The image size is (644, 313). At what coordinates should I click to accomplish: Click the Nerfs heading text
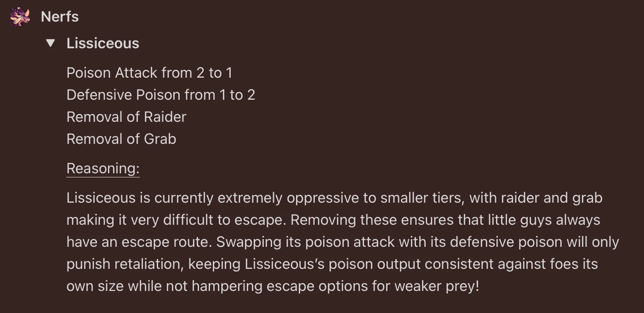coord(60,17)
